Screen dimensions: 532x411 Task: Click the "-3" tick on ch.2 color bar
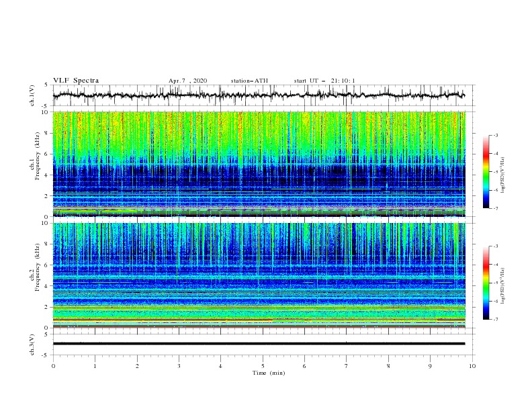click(495, 246)
